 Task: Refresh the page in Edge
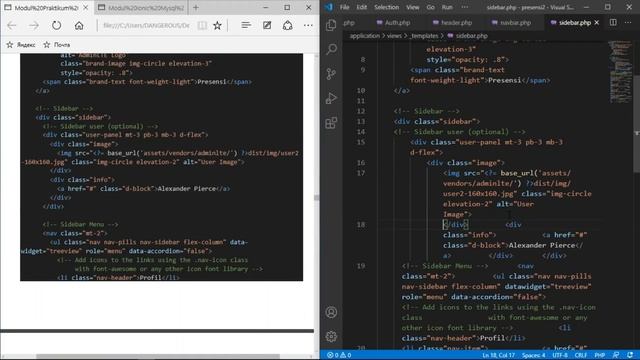tap(56, 25)
